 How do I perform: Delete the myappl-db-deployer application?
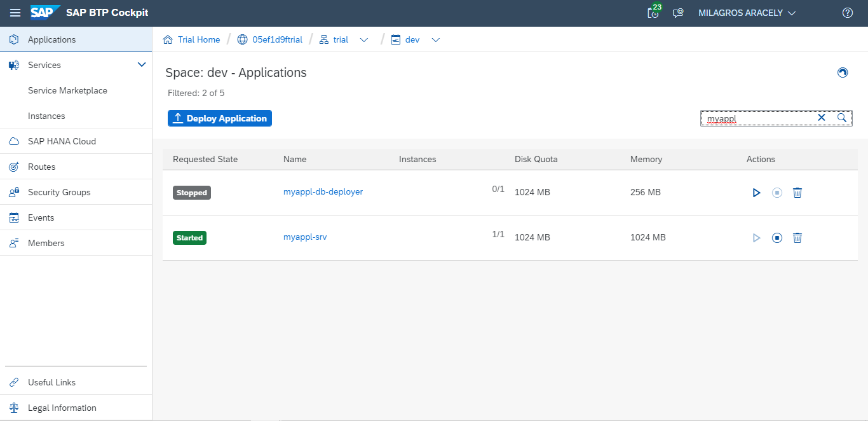(x=797, y=193)
